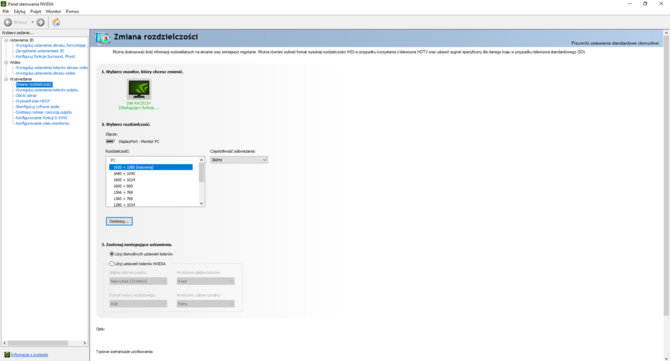This screenshot has height=361, width=670.
Task: Click the task tree horizontal scrollbar
Action: [38, 343]
